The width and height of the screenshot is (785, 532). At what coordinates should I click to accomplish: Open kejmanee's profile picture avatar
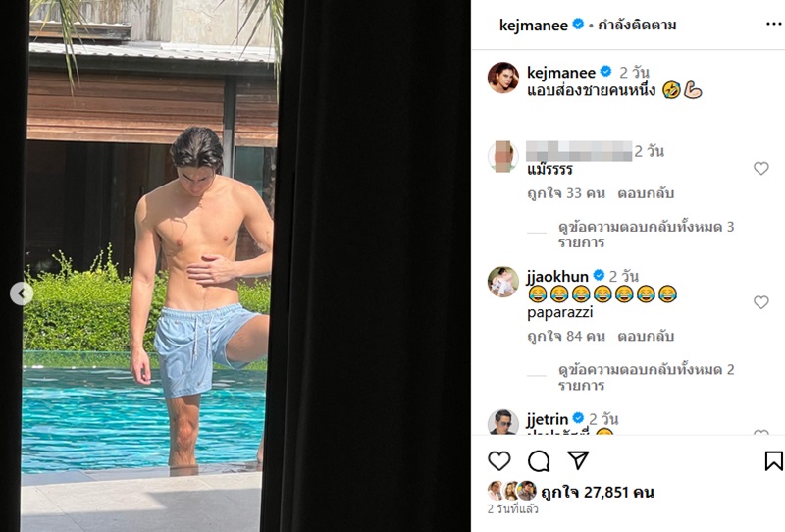[503, 79]
